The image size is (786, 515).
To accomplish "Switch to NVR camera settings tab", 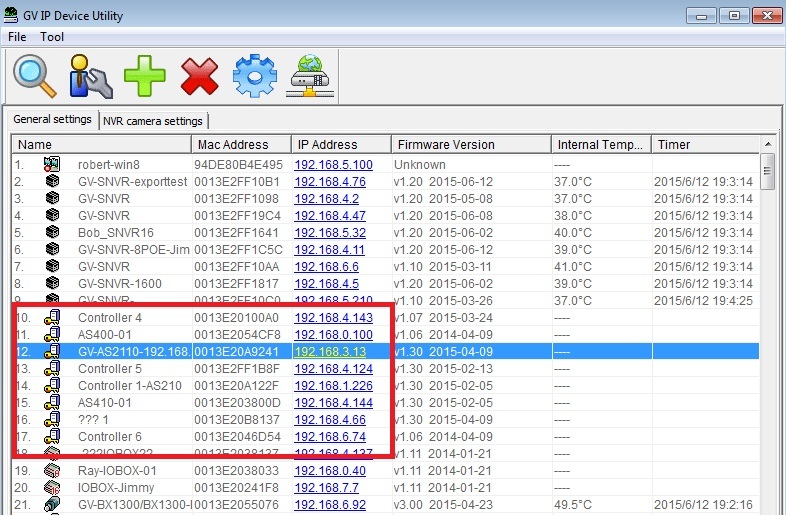I will point(153,121).
